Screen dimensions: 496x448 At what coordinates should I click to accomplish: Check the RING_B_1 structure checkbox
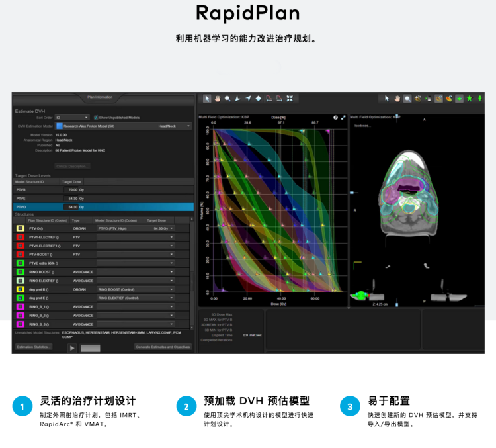tap(21, 307)
